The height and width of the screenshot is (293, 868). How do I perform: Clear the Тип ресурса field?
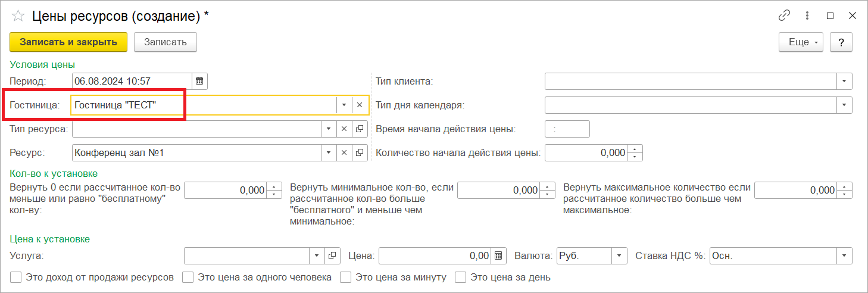344,129
